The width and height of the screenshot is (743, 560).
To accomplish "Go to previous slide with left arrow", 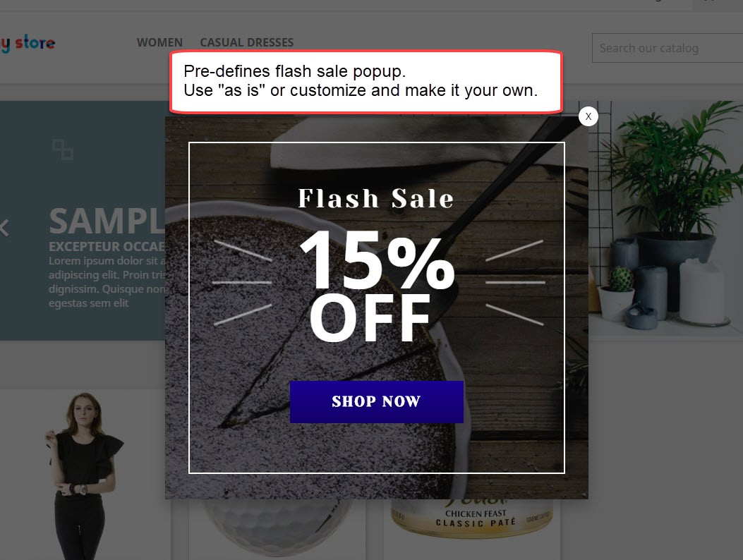I will (x=4, y=228).
